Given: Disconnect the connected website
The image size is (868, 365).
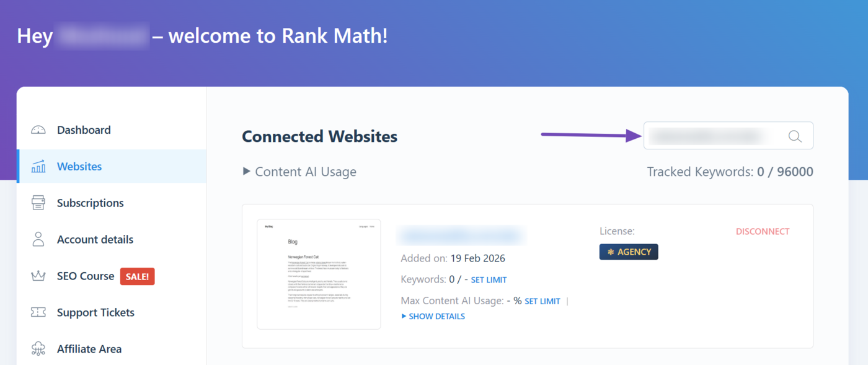Looking at the screenshot, I should pos(763,231).
